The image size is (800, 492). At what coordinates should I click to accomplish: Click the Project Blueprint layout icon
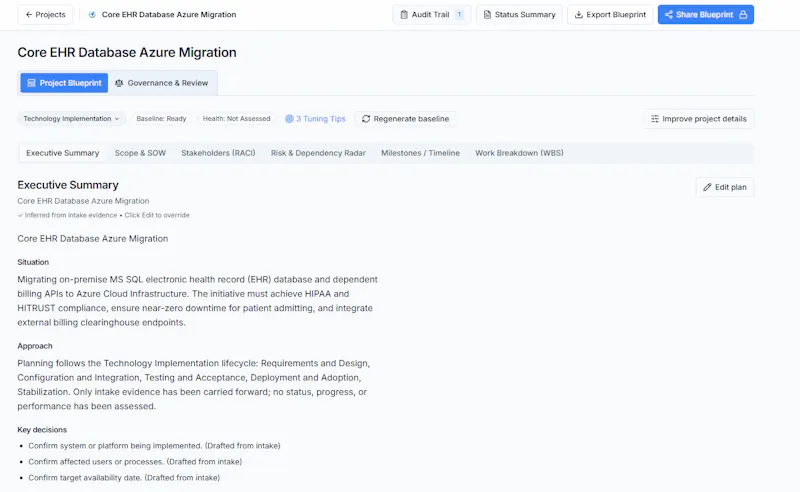point(31,83)
